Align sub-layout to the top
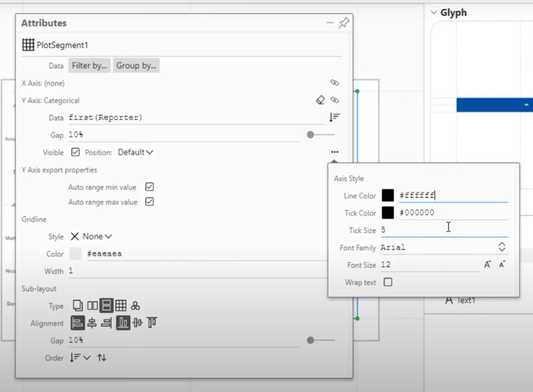Viewport: 533px width, 392px height. pyautogui.click(x=152, y=322)
